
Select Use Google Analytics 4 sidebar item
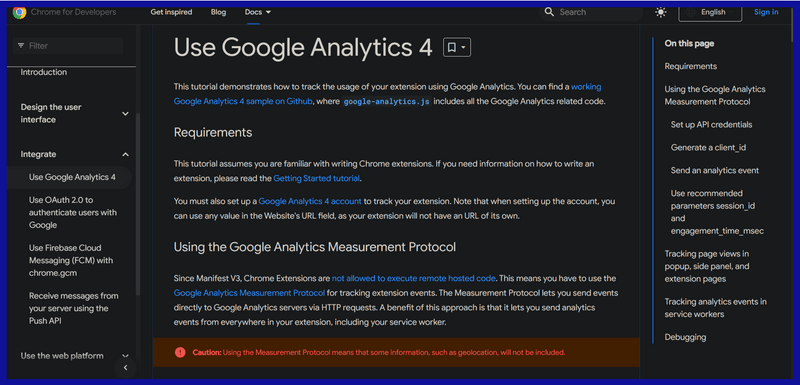[x=72, y=177]
